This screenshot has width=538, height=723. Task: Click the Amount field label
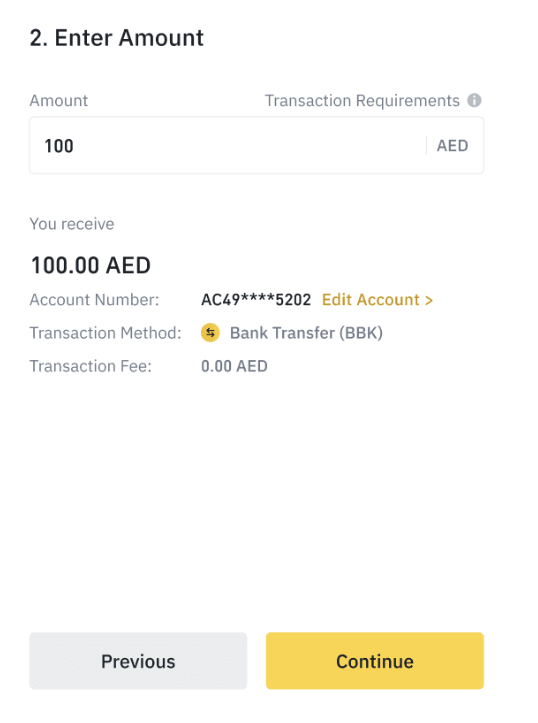(x=59, y=101)
